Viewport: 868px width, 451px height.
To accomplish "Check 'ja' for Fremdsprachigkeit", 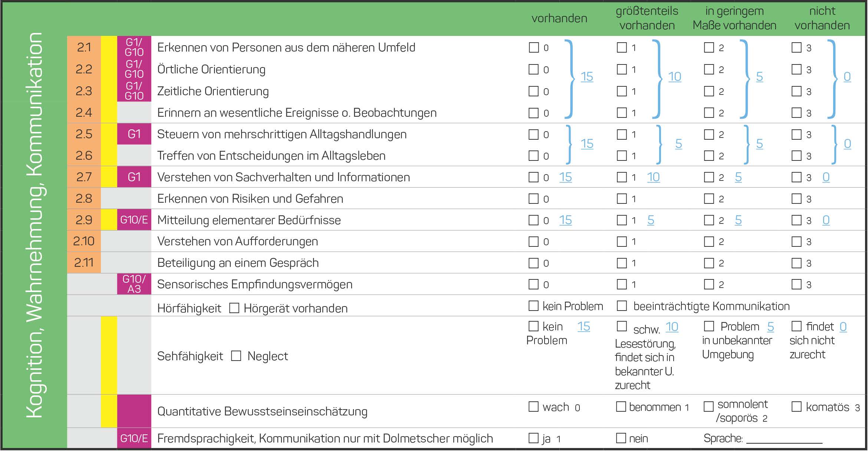I will [534, 438].
